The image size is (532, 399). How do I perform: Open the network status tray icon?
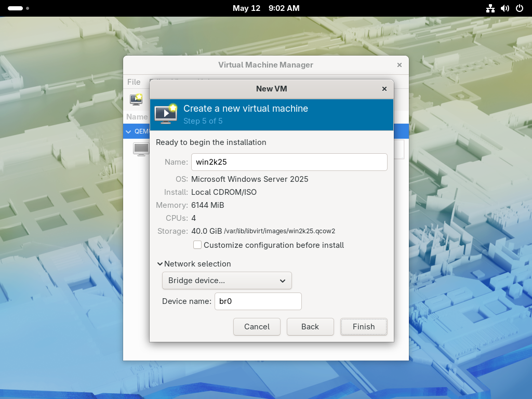click(x=490, y=8)
